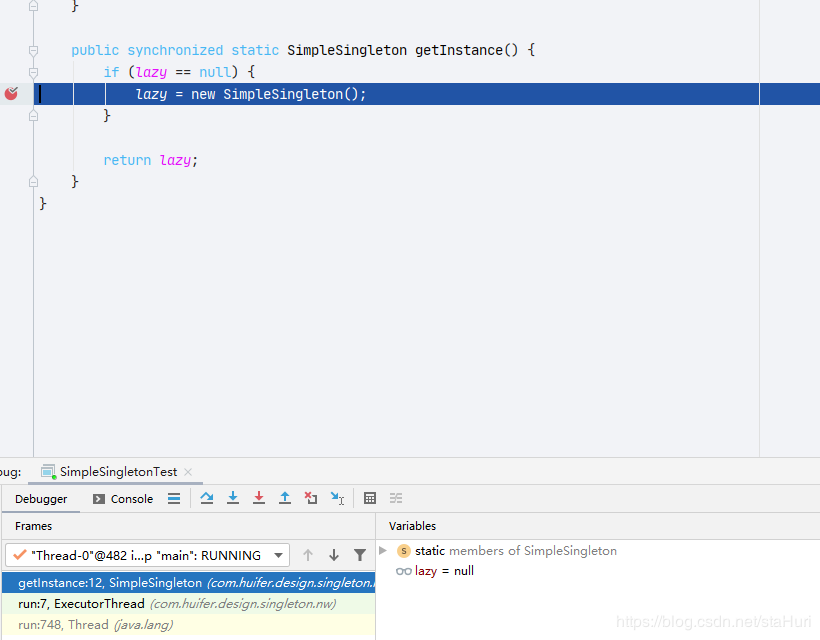Click the red Force Step Into icon

[x=259, y=498]
